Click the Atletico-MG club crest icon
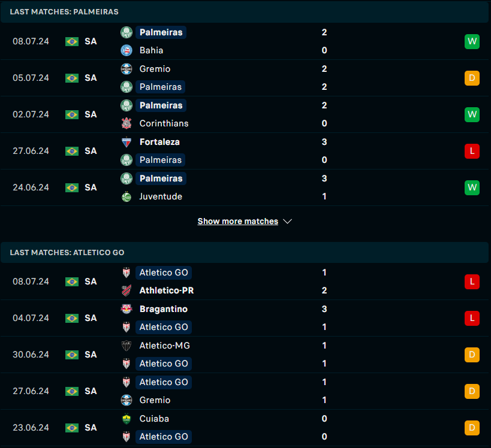The image size is (491, 448). pos(126,346)
